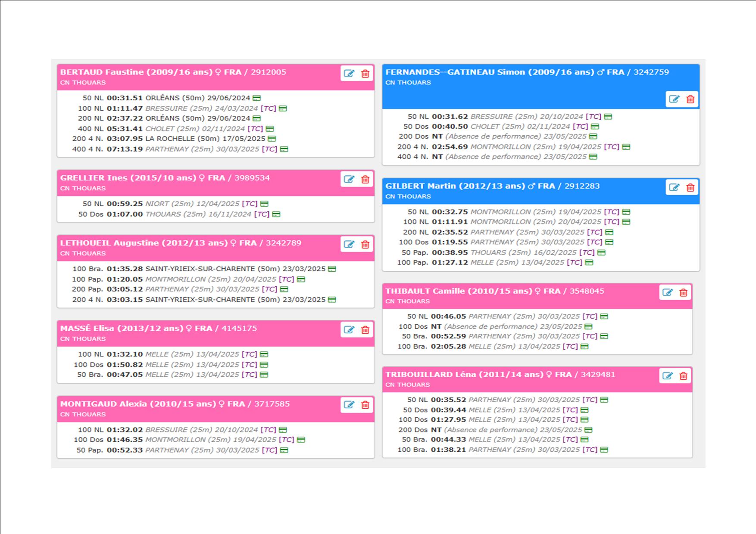Click Gilbert time 02:35.52 for 200 NL
This screenshot has width=756, height=534.
[x=450, y=232]
